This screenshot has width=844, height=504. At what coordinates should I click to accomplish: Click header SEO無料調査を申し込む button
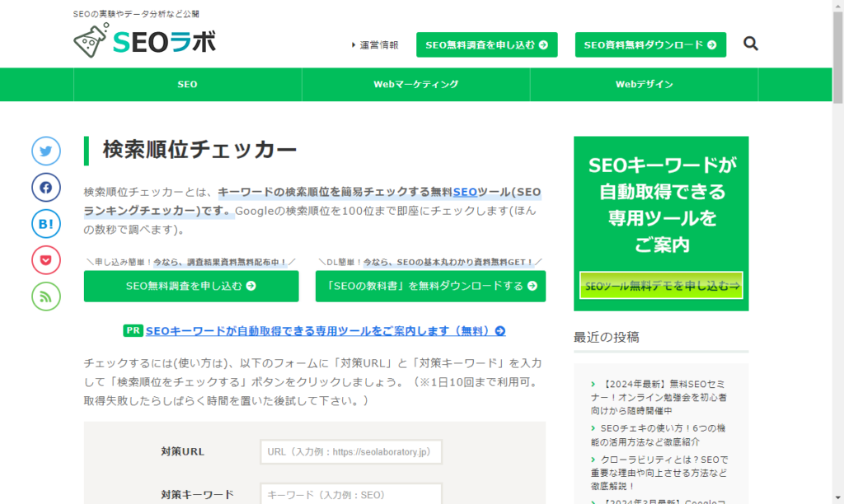click(486, 44)
